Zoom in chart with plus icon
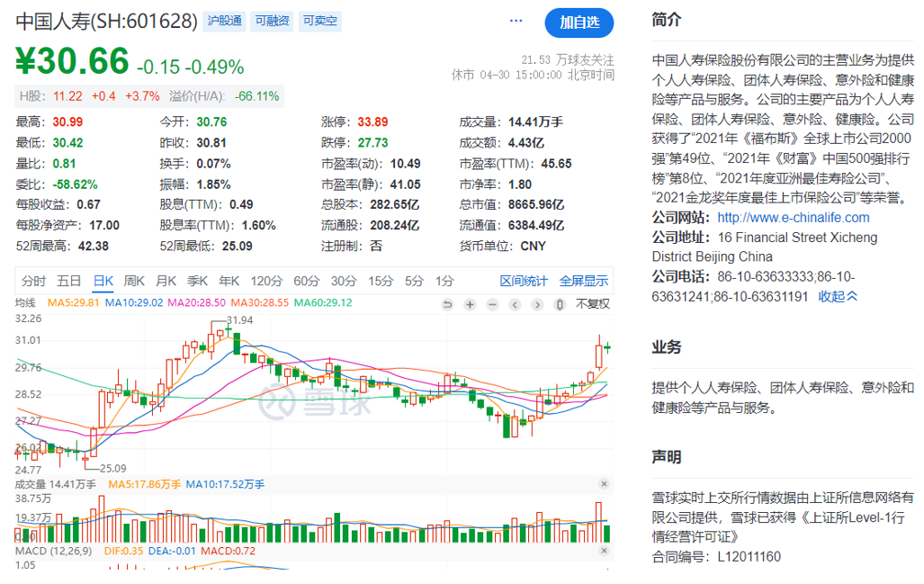The width and height of the screenshot is (924, 584). tap(470, 305)
